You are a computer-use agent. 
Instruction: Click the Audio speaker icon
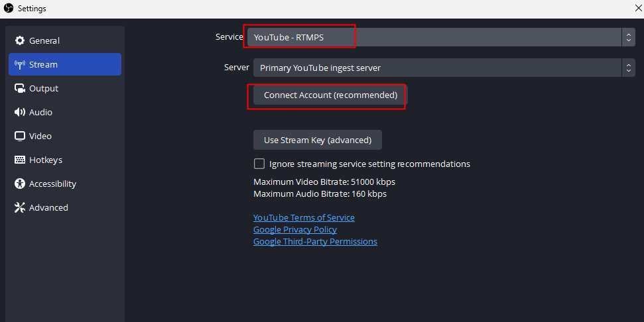pos(20,112)
